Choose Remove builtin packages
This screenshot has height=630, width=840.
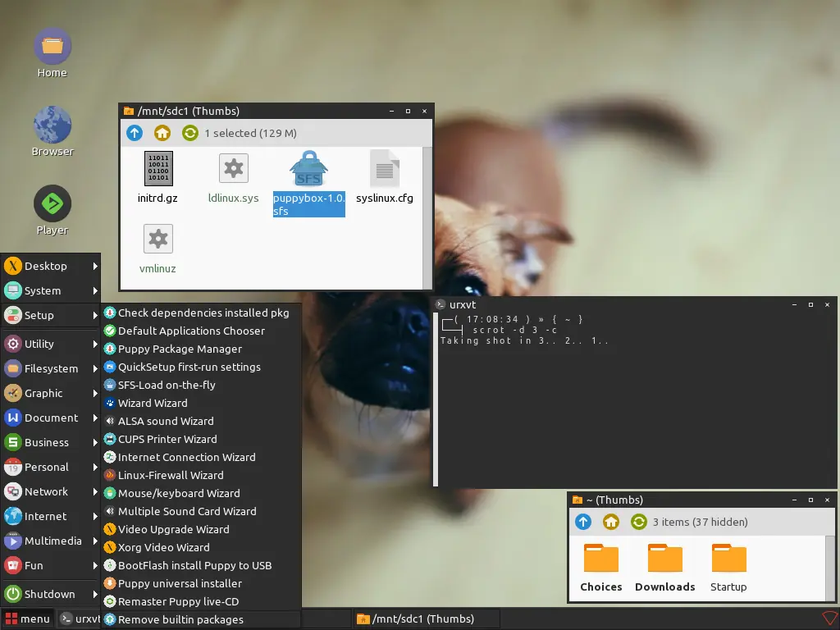point(202,620)
